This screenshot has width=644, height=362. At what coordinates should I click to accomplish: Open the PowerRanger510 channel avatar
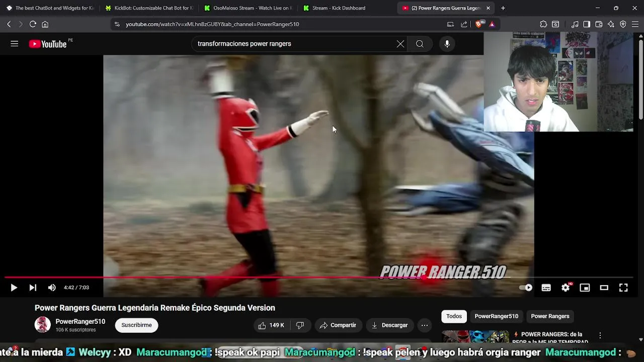click(x=42, y=325)
